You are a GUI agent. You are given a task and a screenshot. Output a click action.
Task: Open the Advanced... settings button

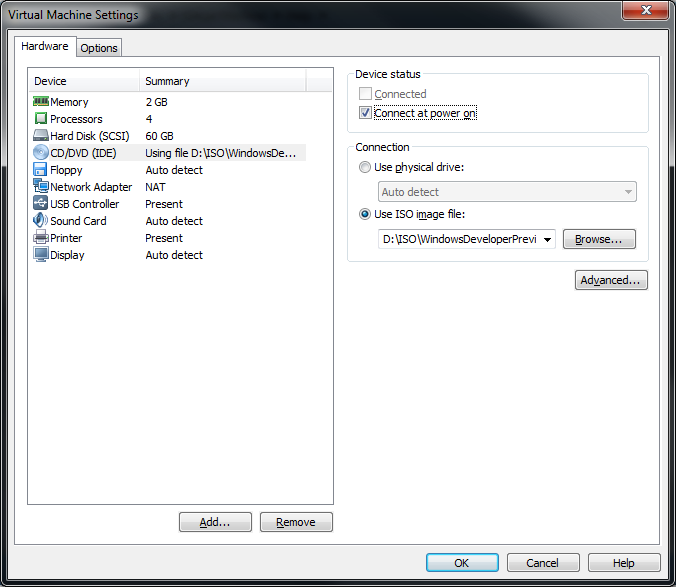(611, 280)
